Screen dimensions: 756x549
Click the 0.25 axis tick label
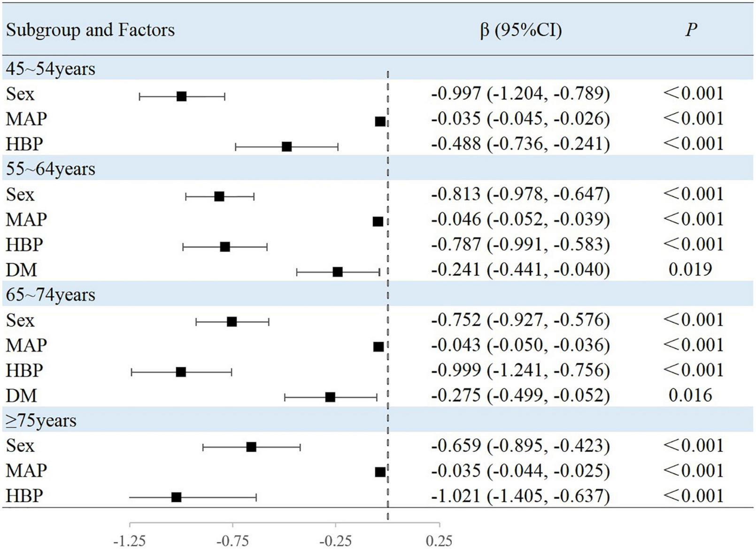[x=439, y=541]
